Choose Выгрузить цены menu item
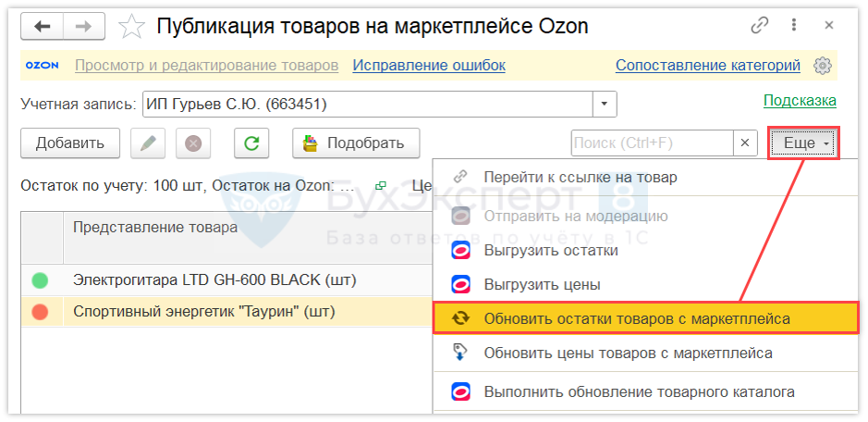 645,285
